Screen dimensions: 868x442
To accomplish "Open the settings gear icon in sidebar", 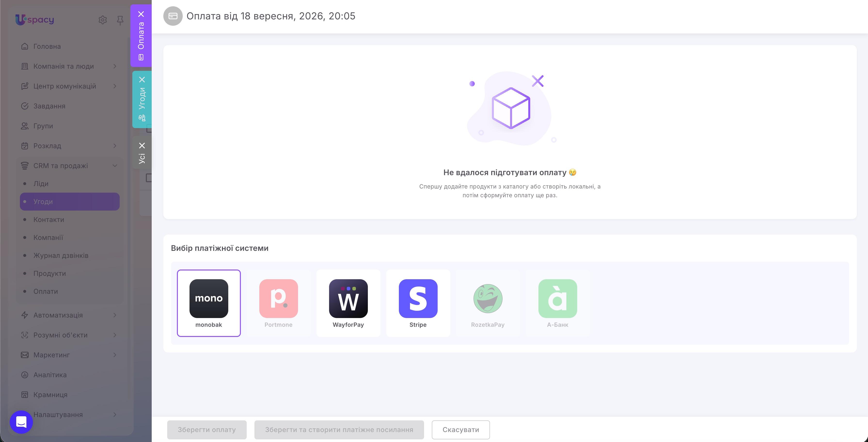I will pyautogui.click(x=103, y=20).
